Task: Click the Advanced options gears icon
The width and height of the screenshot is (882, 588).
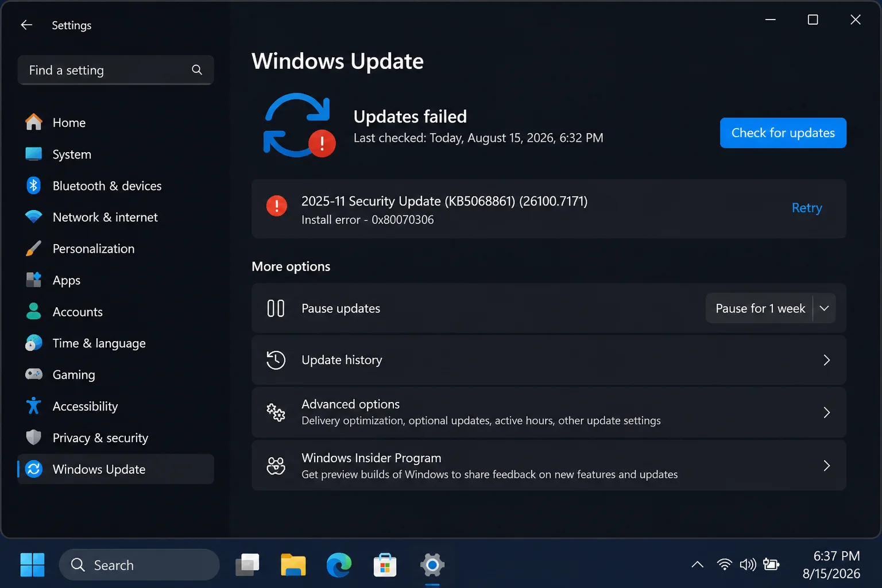Action: (276, 412)
